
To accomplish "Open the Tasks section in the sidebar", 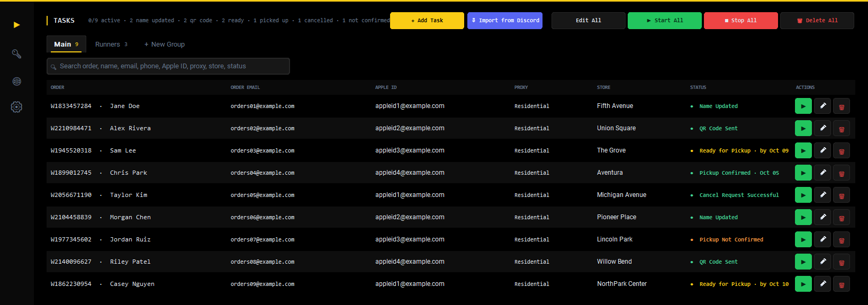I will [16, 25].
